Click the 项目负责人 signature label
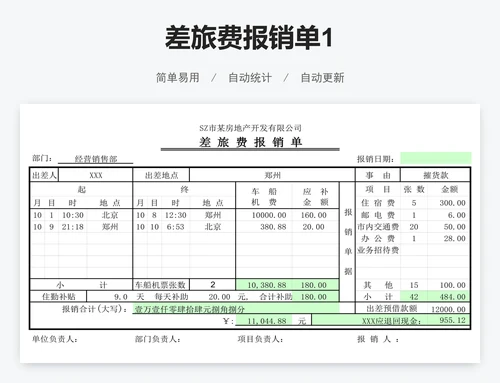500x383 pixels. [x=260, y=339]
